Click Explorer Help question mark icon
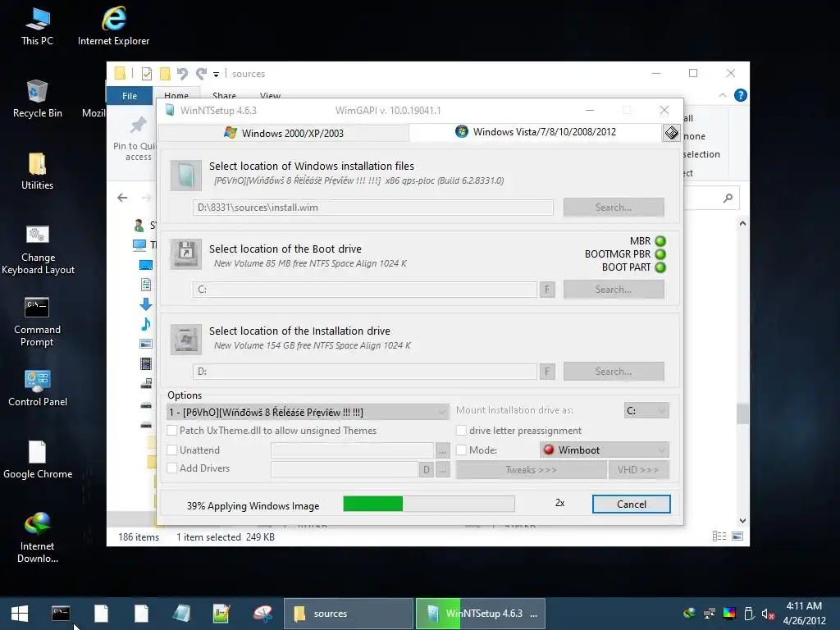The height and width of the screenshot is (630, 840). click(741, 95)
